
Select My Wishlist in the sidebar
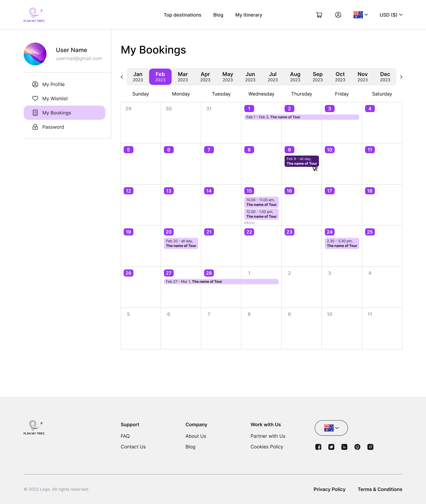pos(55,98)
